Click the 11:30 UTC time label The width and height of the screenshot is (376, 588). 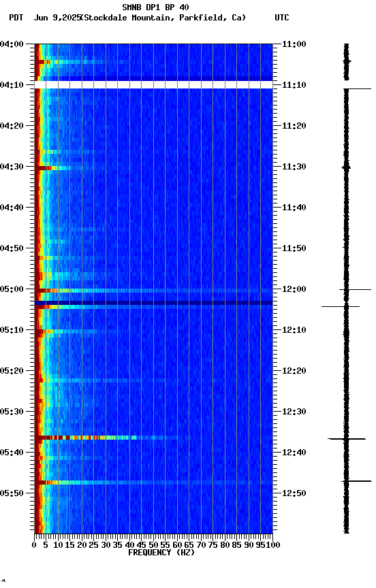click(x=294, y=167)
